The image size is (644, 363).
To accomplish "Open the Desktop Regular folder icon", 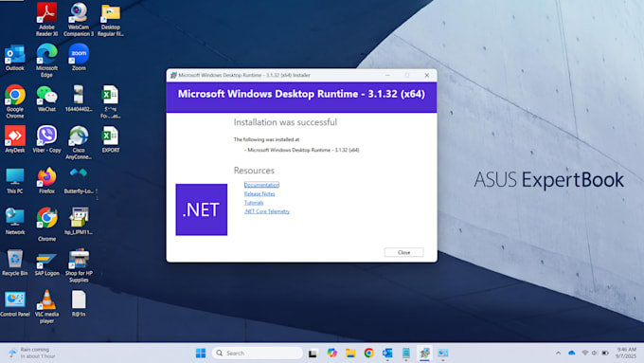I will [111, 19].
